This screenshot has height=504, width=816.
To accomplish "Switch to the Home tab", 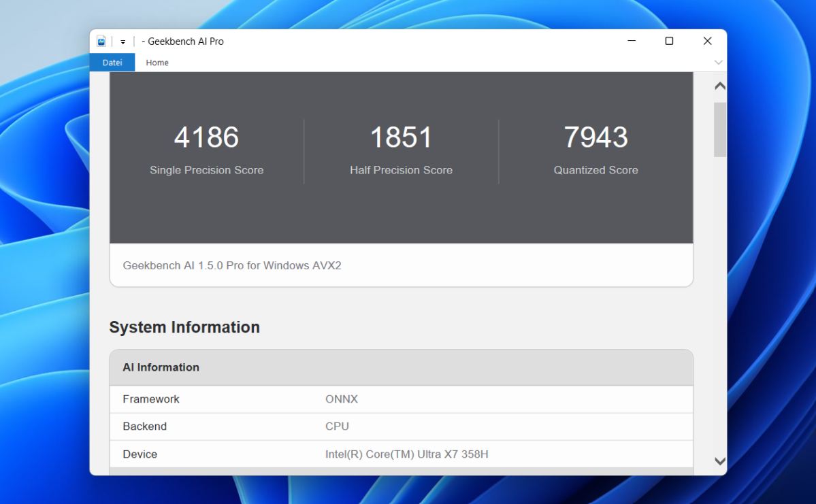I will tap(157, 63).
